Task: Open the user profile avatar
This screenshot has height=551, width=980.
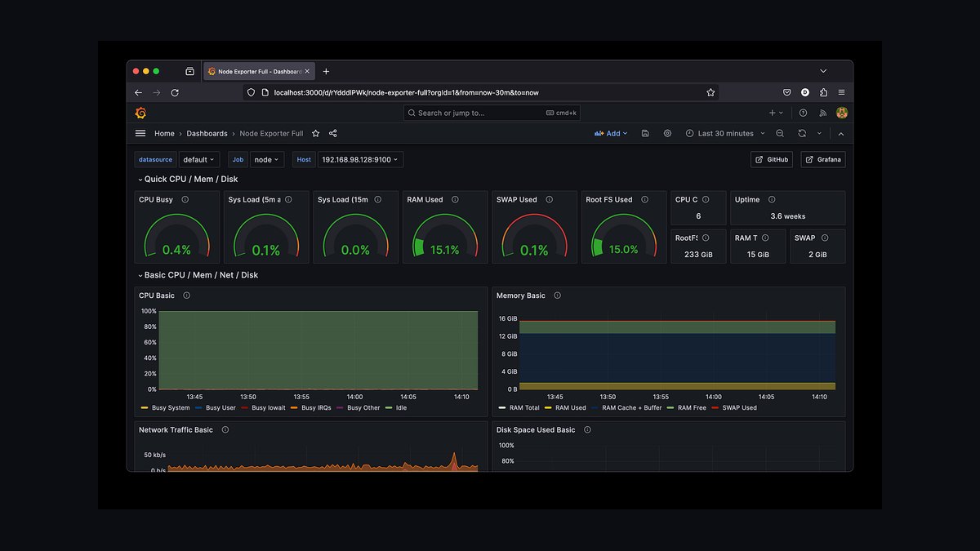Action: [x=842, y=113]
